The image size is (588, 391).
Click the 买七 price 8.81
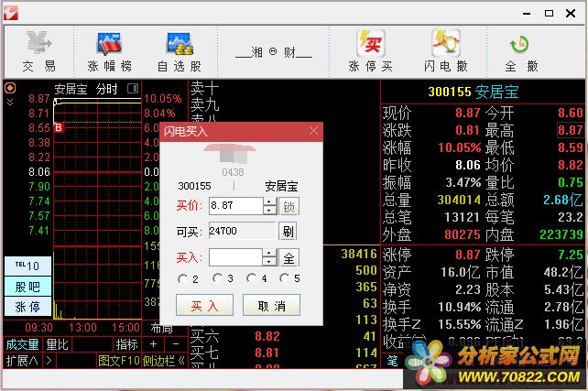pos(267,353)
